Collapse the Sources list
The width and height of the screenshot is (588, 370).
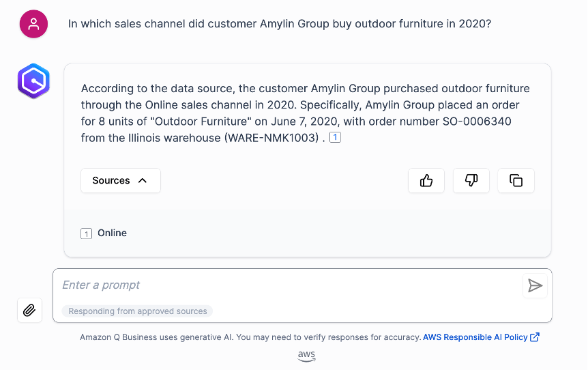coord(120,181)
